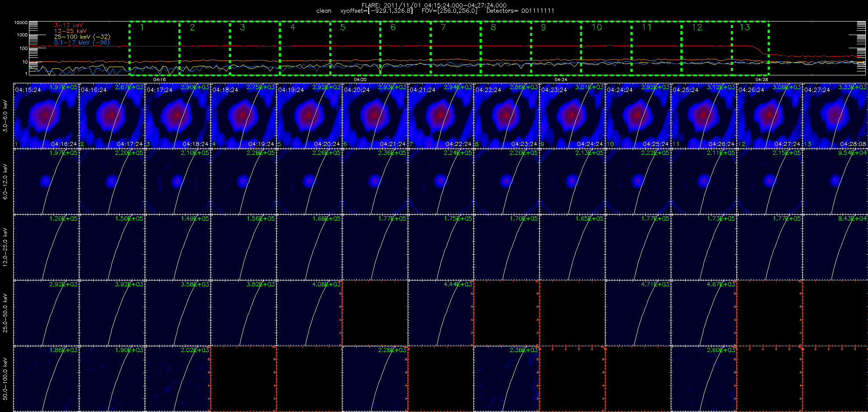Image resolution: width=868 pixels, height=412 pixels.
Task: Open the 50.0-100.0 keV image for interval 8
Action: 506,378
